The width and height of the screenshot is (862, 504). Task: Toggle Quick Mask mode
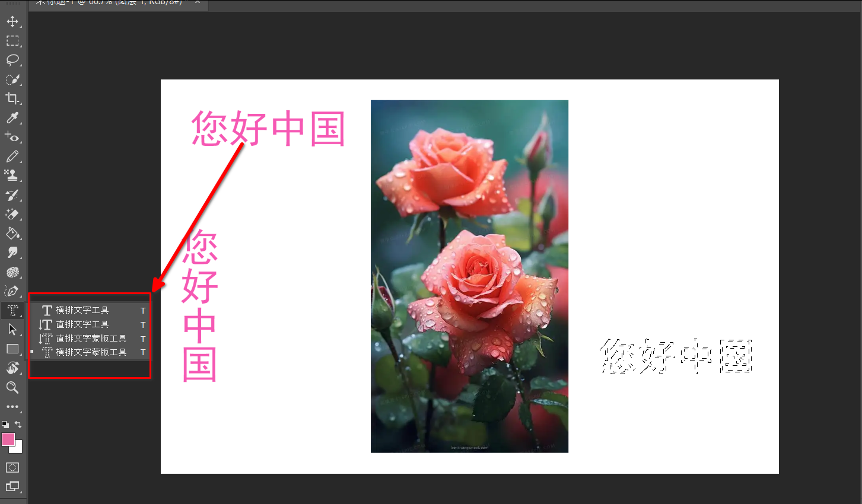[x=12, y=468]
